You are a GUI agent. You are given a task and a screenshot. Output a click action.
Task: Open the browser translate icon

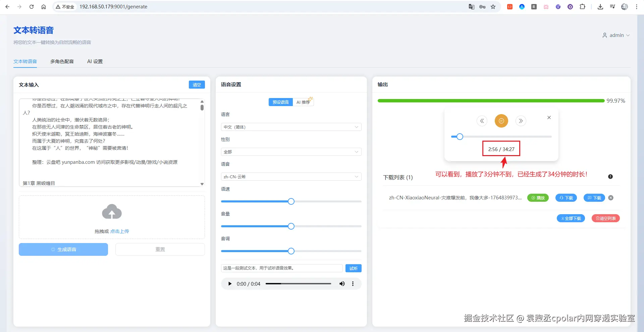point(471,7)
